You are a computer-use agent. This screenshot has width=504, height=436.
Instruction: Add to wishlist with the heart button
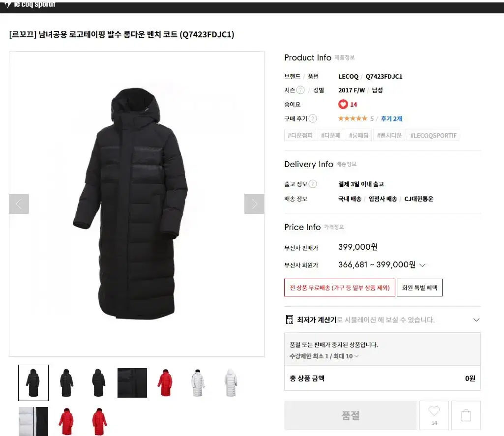434,415
